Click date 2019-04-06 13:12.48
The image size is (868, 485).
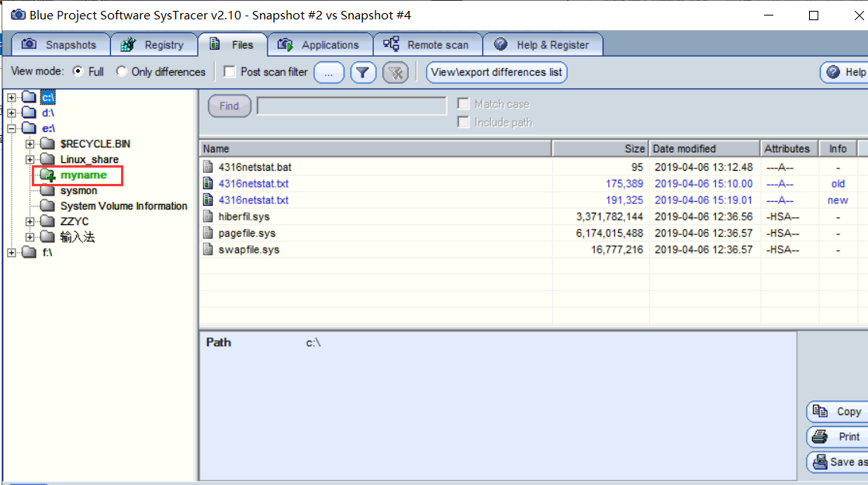704,167
